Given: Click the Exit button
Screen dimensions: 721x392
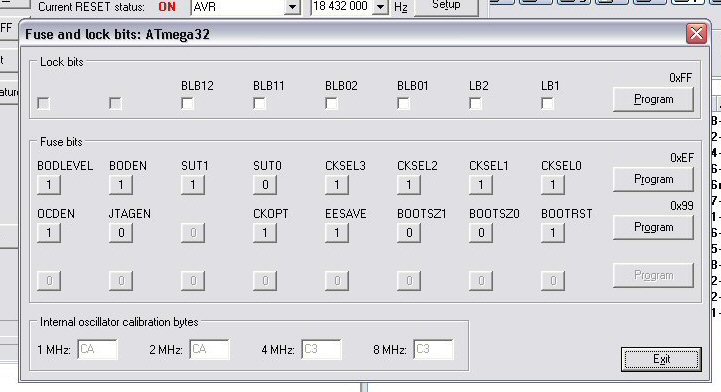Looking at the screenshot, I should click(x=661, y=359).
